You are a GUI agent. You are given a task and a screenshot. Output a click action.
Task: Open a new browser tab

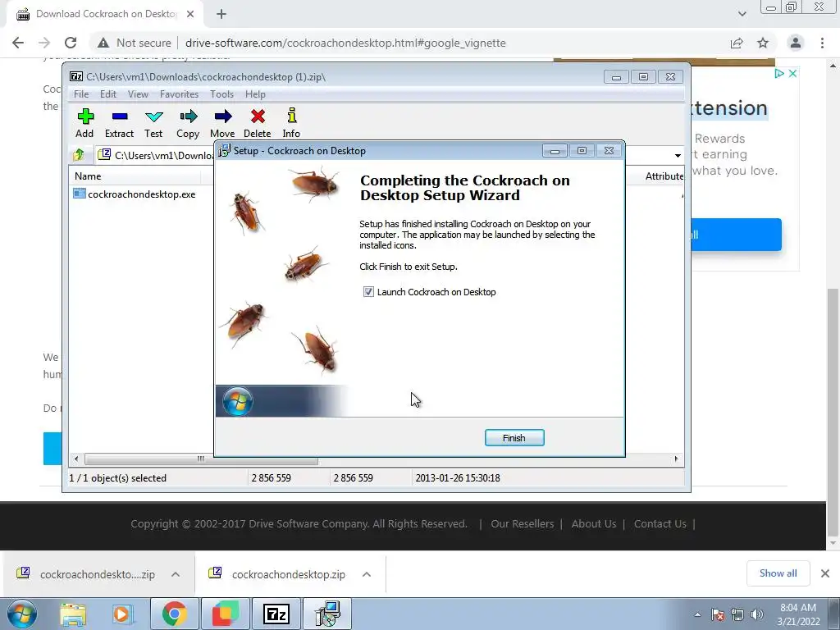[x=221, y=14]
